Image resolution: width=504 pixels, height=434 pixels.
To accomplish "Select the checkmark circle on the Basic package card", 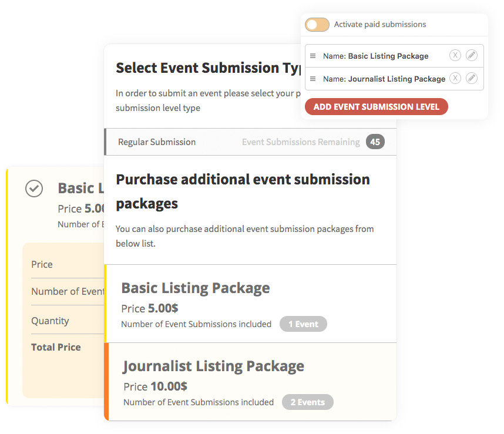I will click(33, 189).
